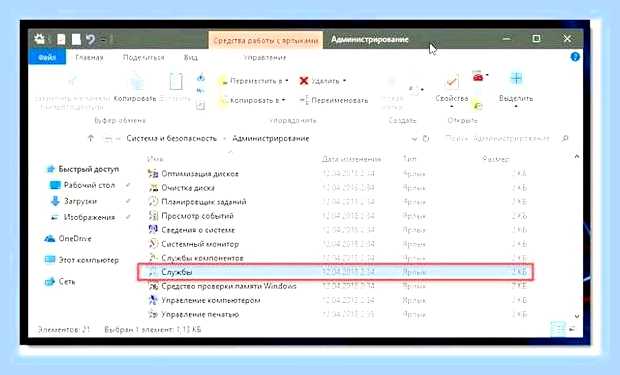Click the red Open icon in Открыть group

478,76
